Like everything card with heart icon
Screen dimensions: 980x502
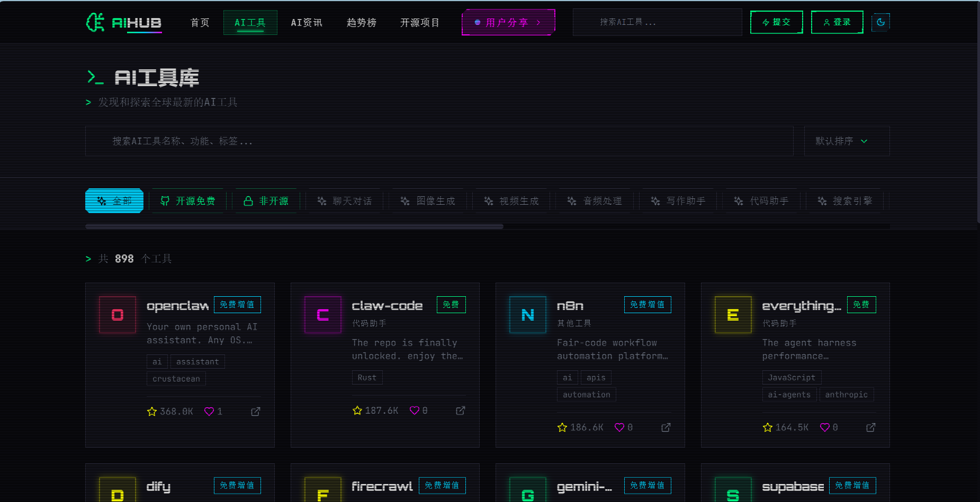pyautogui.click(x=825, y=427)
